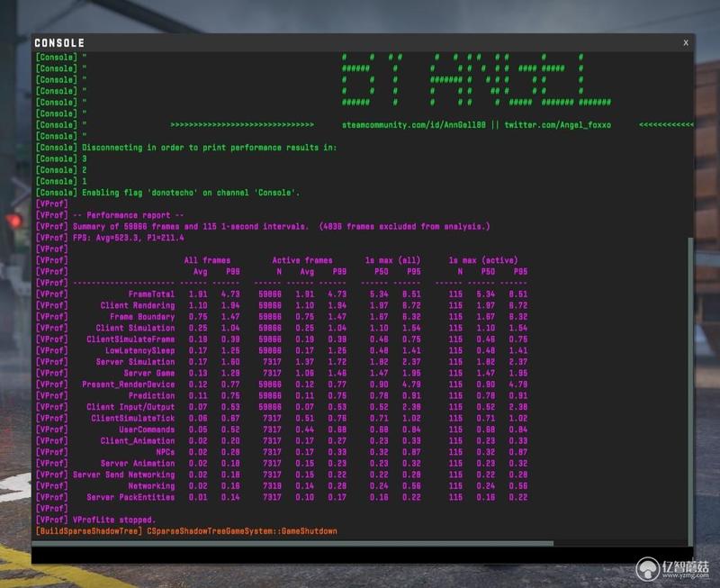
Task: Focus the console command input field
Action: coord(362,555)
